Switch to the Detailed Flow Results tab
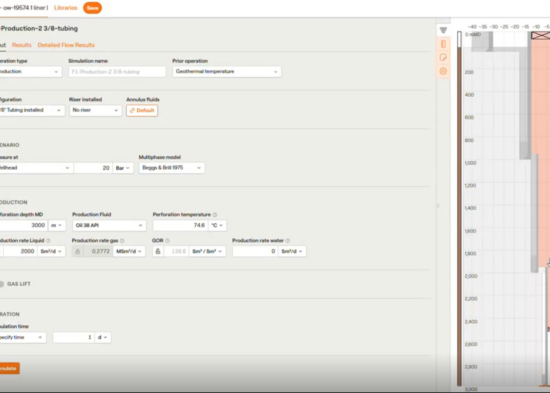The width and height of the screenshot is (550, 393). coord(66,45)
